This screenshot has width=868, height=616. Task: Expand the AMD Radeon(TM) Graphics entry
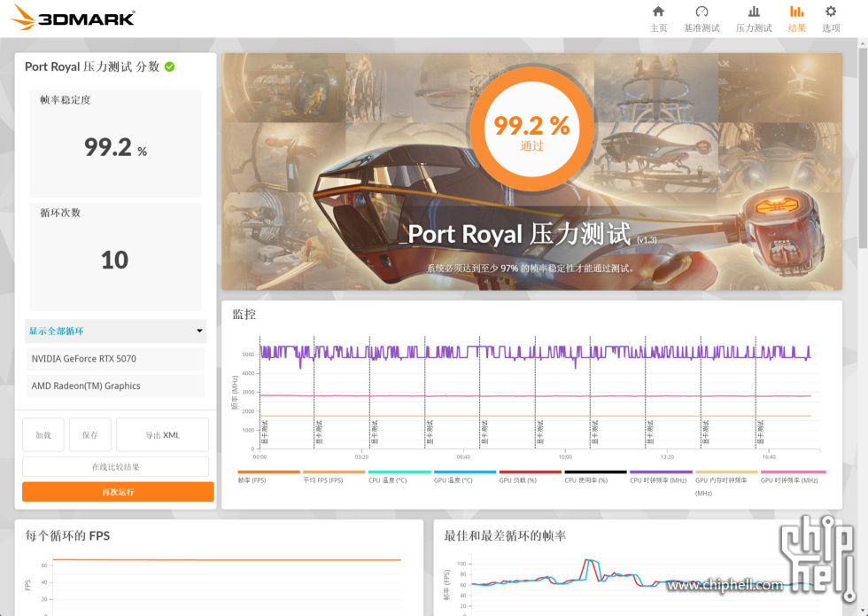[x=115, y=386]
